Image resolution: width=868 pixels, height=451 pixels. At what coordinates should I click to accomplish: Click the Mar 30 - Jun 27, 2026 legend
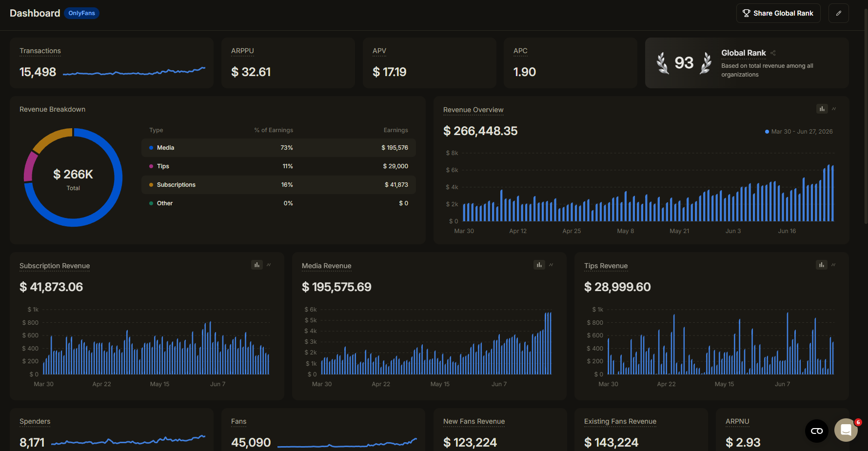[799, 132]
